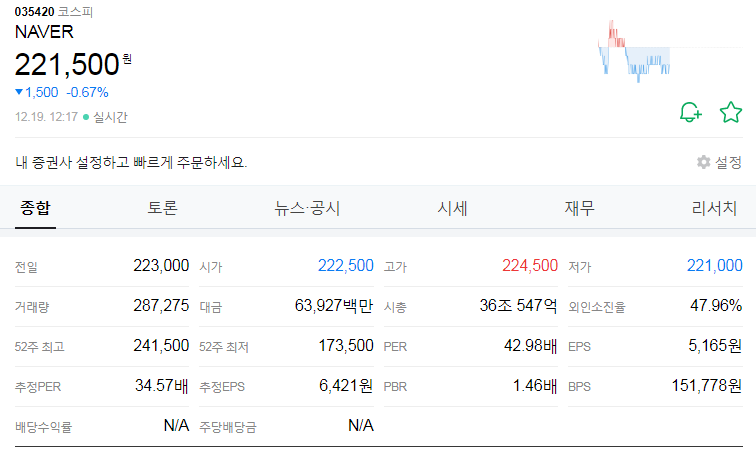Click the 거래량 label
This screenshot has height=453, width=756.
[32, 307]
